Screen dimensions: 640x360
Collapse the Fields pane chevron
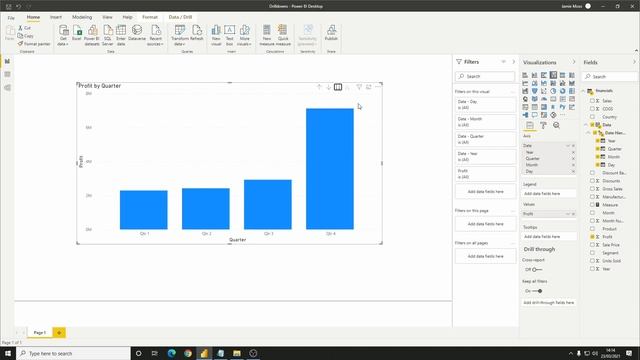click(x=634, y=62)
